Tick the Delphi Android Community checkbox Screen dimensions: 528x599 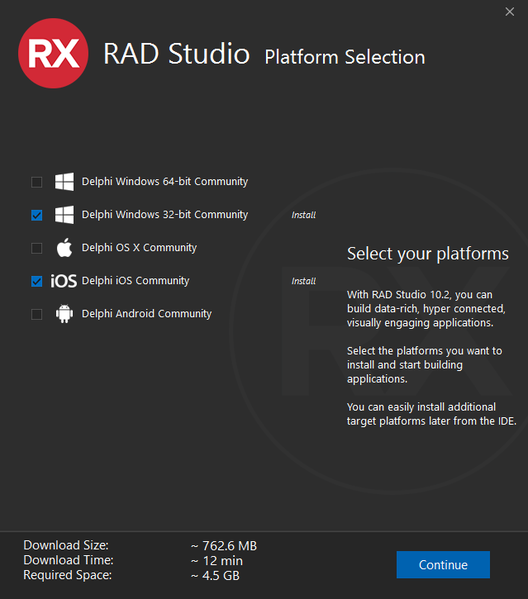tap(37, 314)
